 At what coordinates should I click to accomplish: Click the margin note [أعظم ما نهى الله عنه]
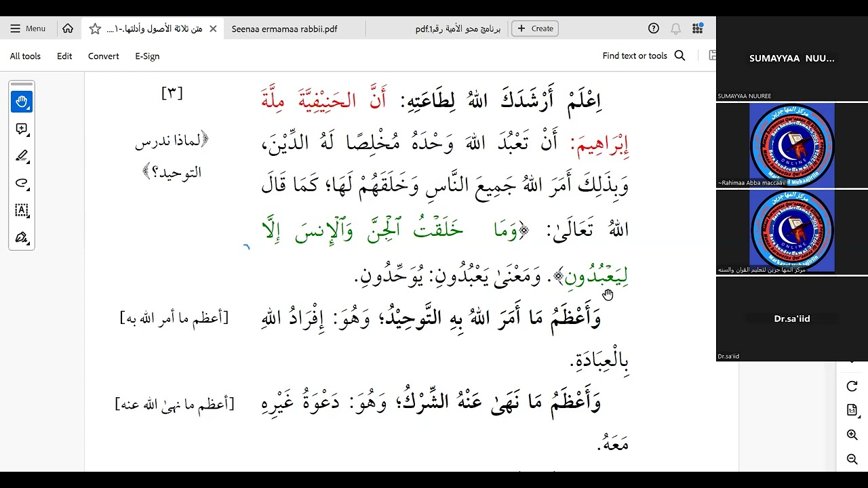coord(174,405)
